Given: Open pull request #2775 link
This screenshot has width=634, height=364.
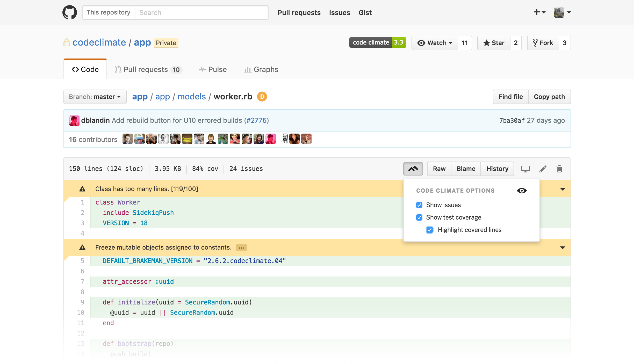Looking at the screenshot, I should click(256, 120).
